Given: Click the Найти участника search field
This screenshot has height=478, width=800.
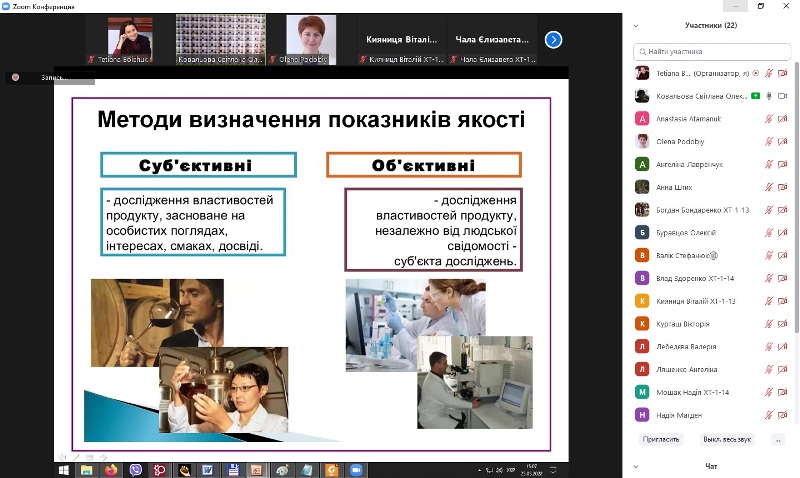Looking at the screenshot, I should (712, 52).
